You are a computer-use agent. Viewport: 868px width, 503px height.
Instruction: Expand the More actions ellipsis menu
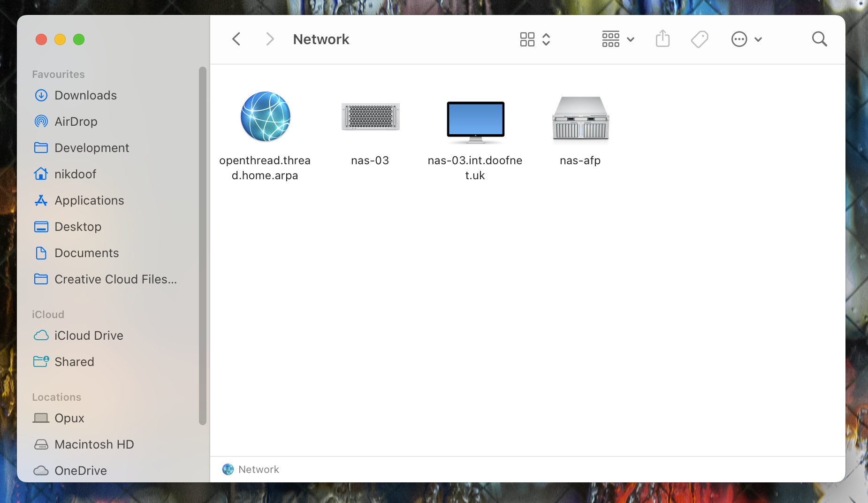[x=746, y=39]
